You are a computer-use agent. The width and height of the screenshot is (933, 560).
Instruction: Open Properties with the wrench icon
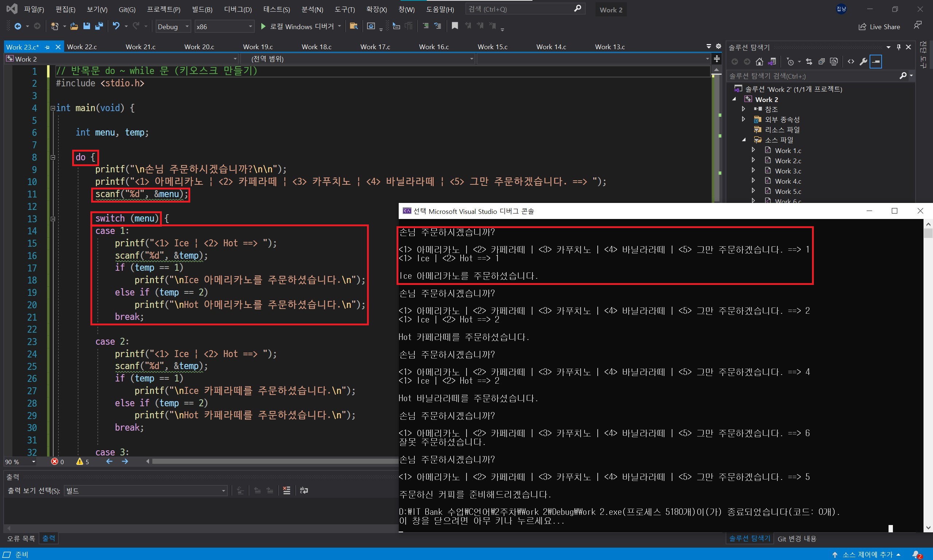pos(863,62)
